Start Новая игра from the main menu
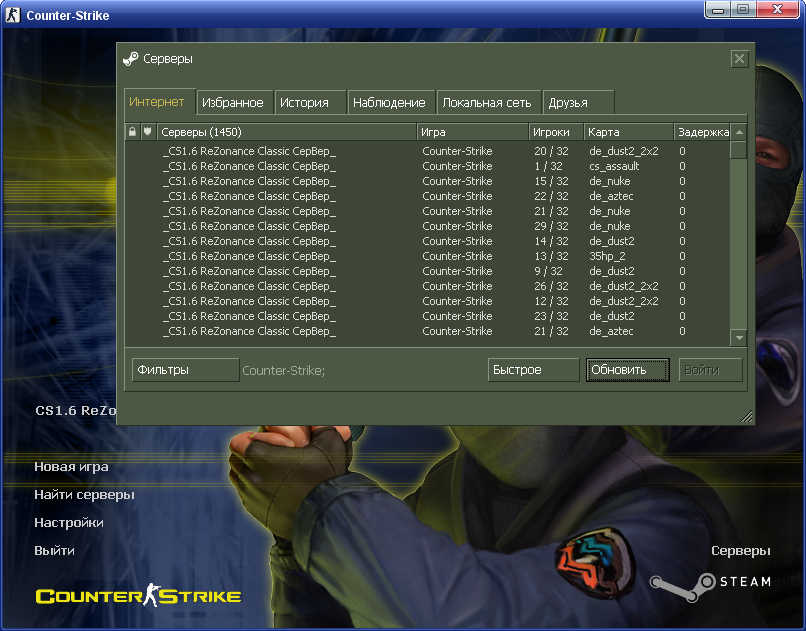 (x=71, y=467)
